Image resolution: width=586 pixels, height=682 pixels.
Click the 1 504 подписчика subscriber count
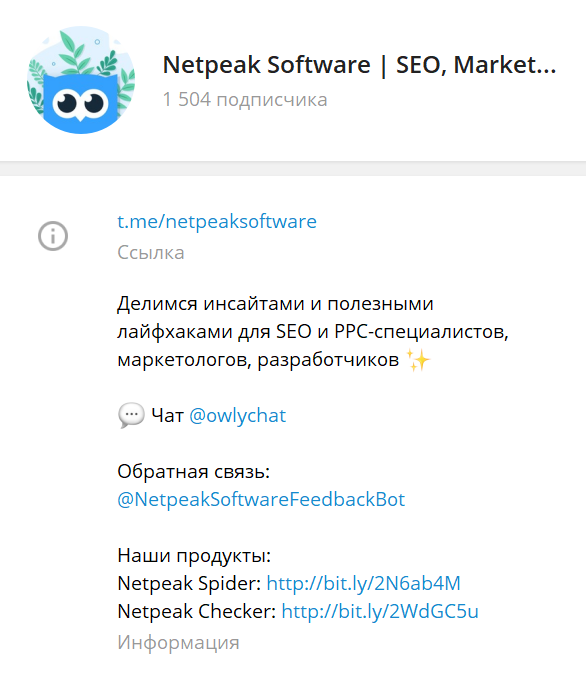tap(245, 100)
